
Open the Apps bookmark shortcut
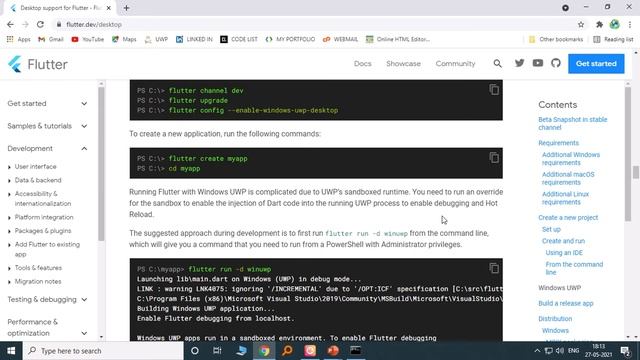click(18, 39)
